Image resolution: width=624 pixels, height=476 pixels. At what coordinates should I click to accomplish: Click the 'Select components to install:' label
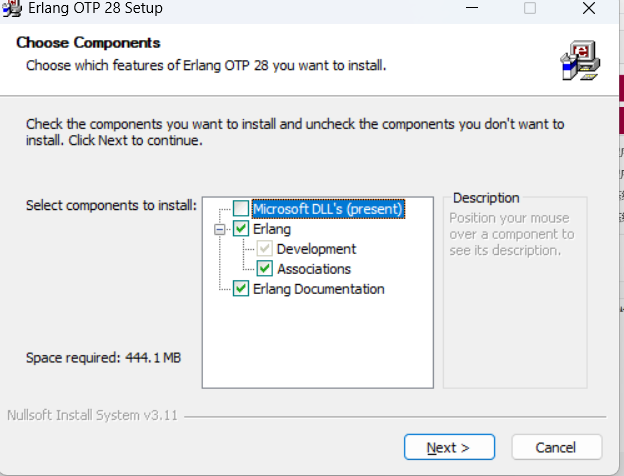pyautogui.click(x=111, y=205)
